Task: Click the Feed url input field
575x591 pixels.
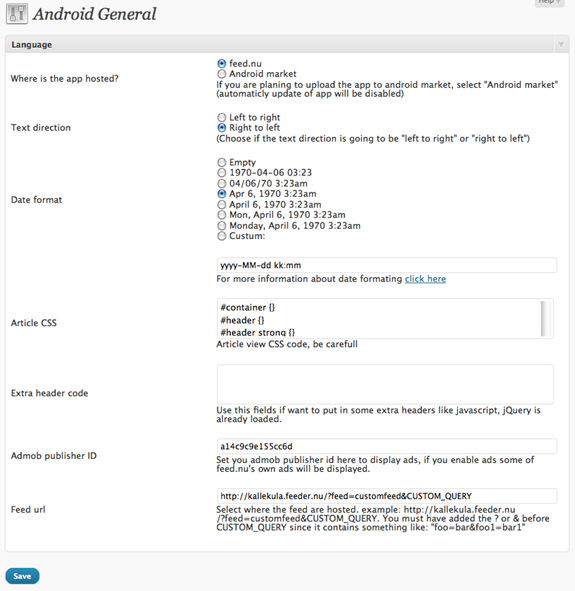Action: [387, 496]
